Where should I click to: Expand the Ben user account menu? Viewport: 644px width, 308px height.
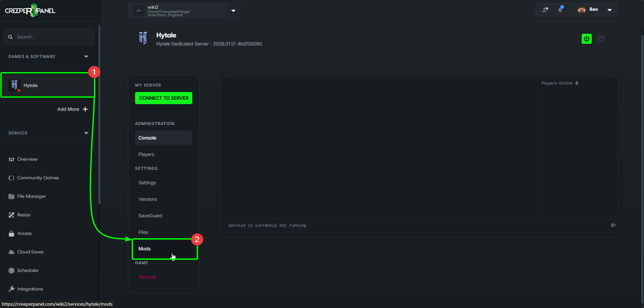(609, 10)
